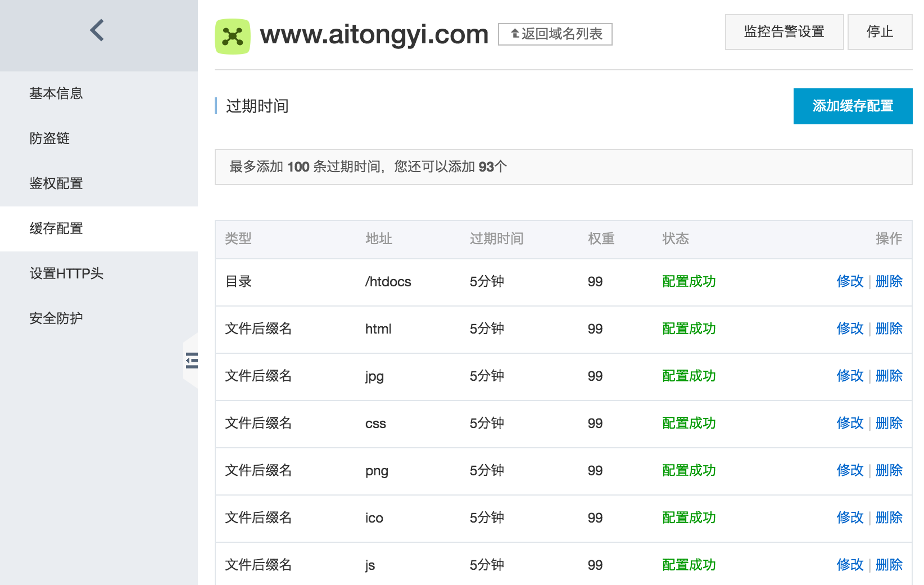Click 文件后缀名 type in jpg row
Screen dimensions: 924x585
click(259, 376)
